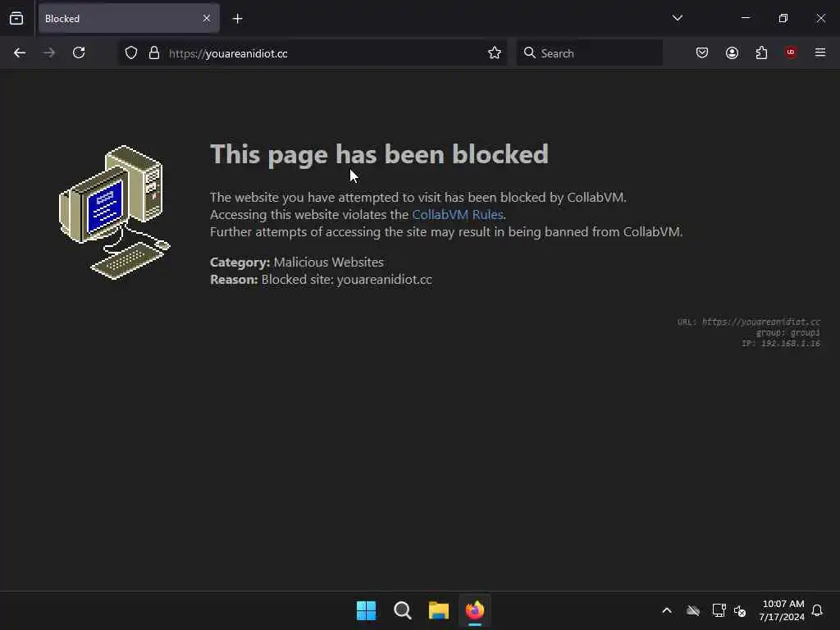Open the network status tray icon
The width and height of the screenshot is (840, 630).
pyautogui.click(x=719, y=610)
